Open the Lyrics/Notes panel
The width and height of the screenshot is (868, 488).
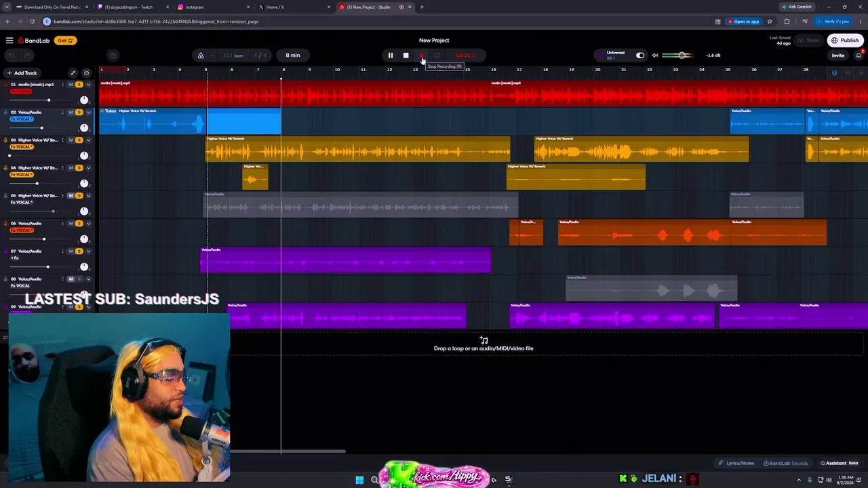click(x=736, y=464)
